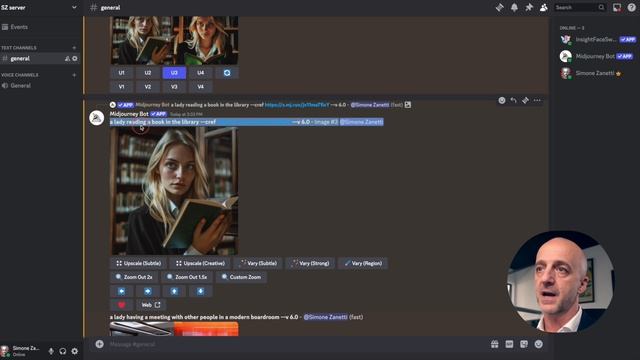Click the Zoom Out 2x button
The width and height of the screenshot is (640, 360).
pos(134,277)
